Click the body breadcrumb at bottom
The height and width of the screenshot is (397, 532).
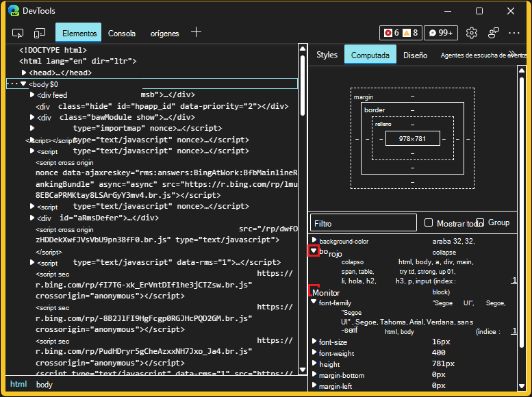(x=44, y=385)
